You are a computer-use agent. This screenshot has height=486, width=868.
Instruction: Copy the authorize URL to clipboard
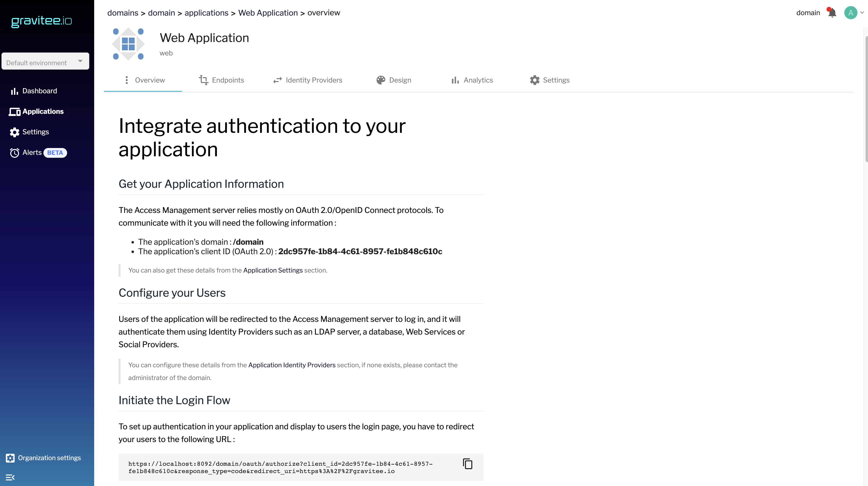467,464
